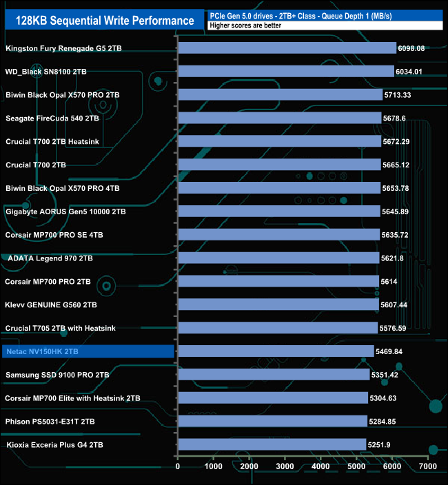The image size is (448, 485).
Task: Click the Higher scores are better note
Action: [x=245, y=25]
